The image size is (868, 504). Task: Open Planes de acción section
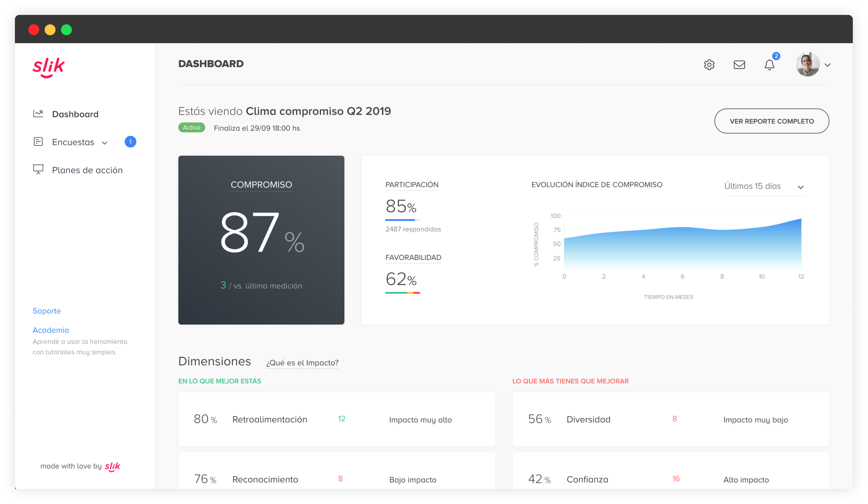87,170
